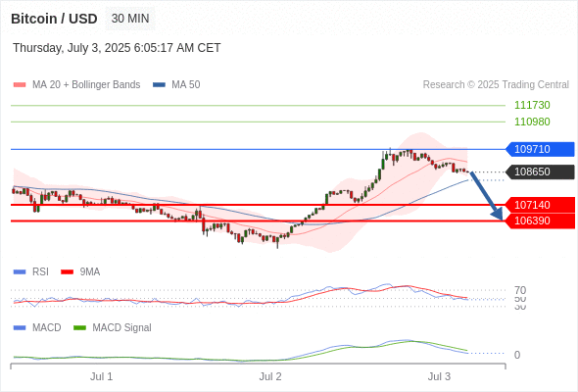
Task: Click the 107140 red support price tag
Action: pyautogui.click(x=540, y=205)
